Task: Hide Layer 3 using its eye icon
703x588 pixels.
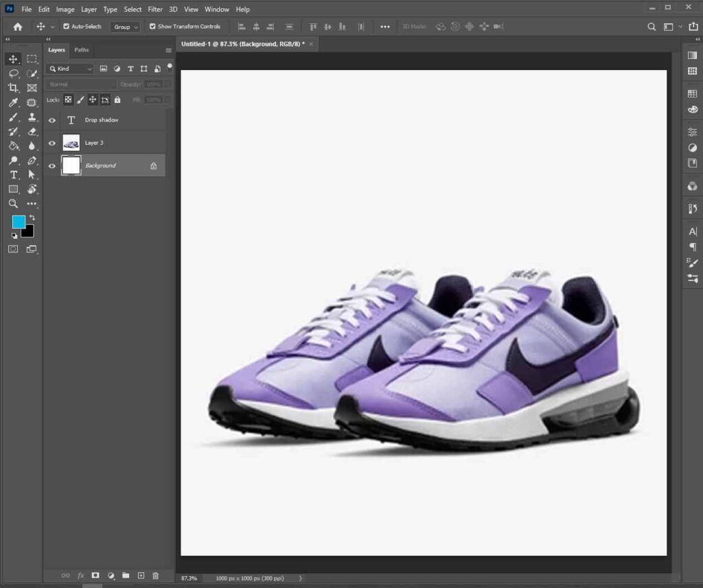Action: pos(52,143)
